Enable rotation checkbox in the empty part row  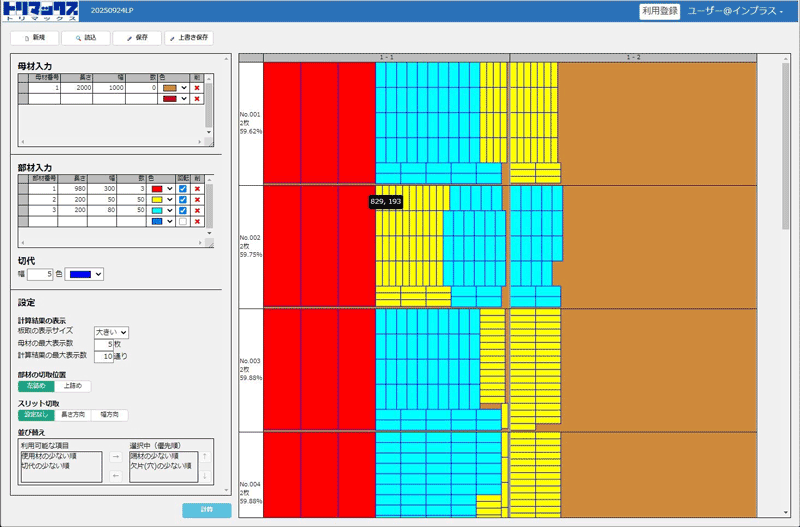click(182, 222)
